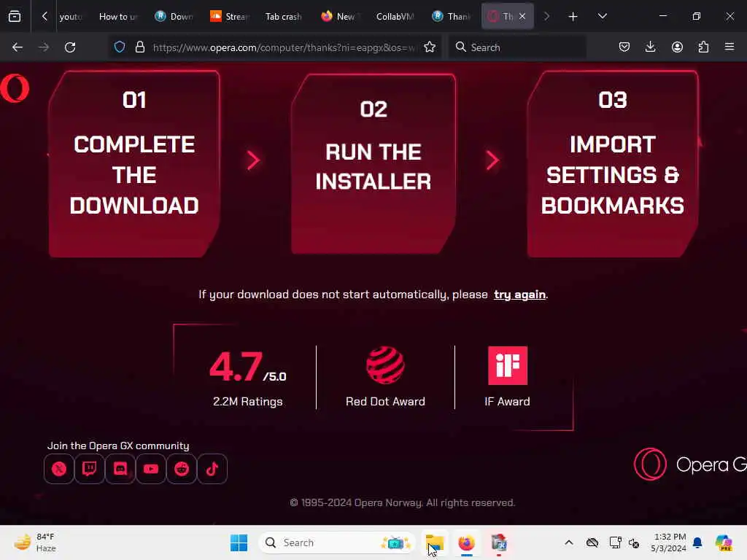Bookmark this page with star icon
Screen dimensions: 747x560
click(430, 47)
